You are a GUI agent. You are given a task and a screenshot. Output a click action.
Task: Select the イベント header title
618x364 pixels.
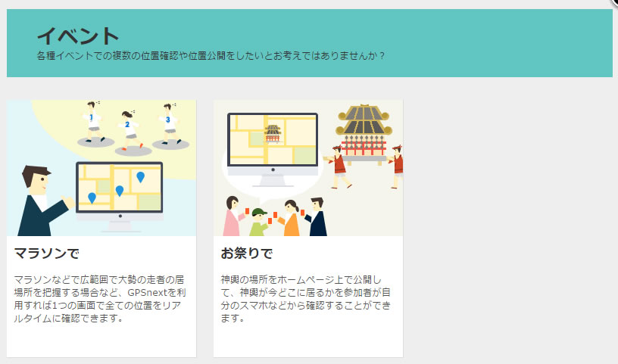click(x=78, y=36)
